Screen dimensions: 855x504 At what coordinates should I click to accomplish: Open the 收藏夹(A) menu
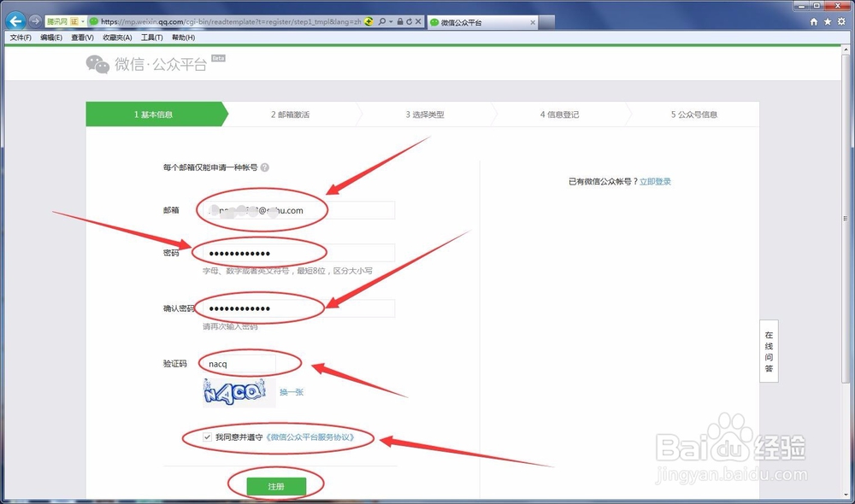point(117,38)
